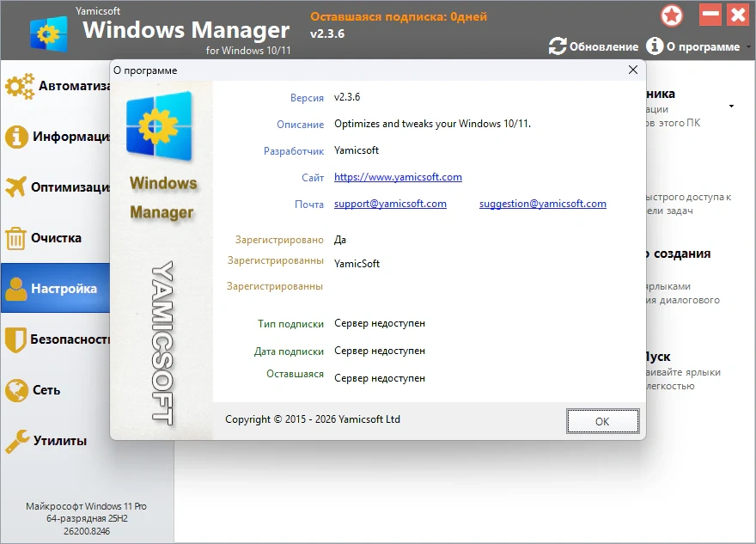Click the Дата подписки label
This screenshot has width=756, height=544.
point(289,351)
